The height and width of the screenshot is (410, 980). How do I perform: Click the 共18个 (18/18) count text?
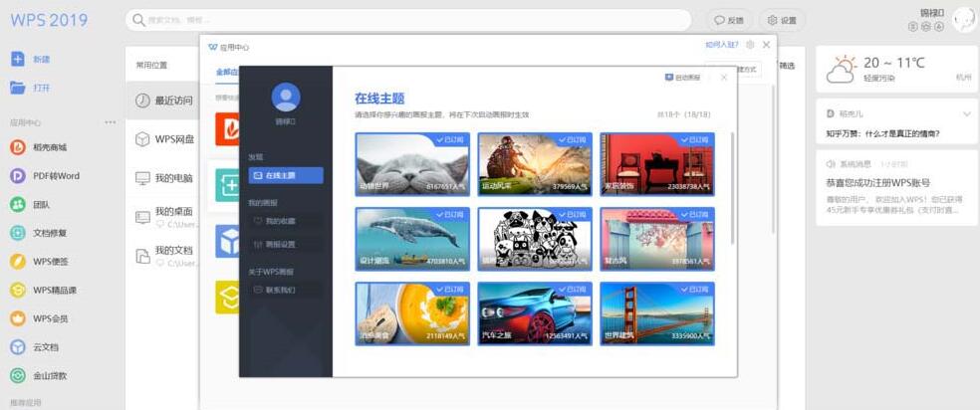(x=684, y=114)
